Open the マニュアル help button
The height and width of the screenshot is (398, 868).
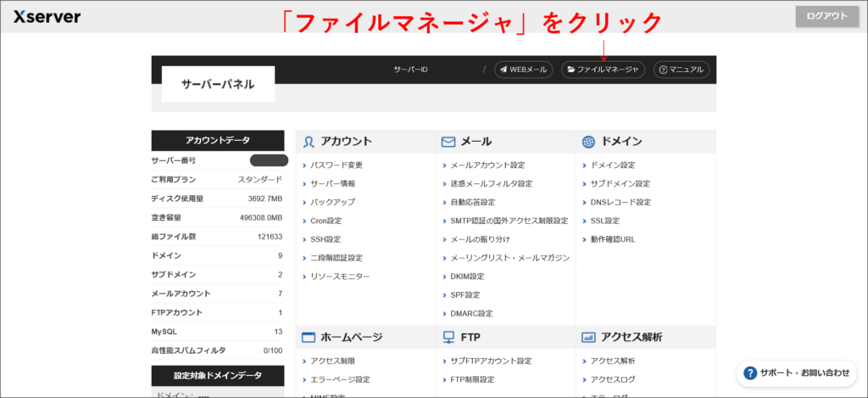click(x=681, y=70)
